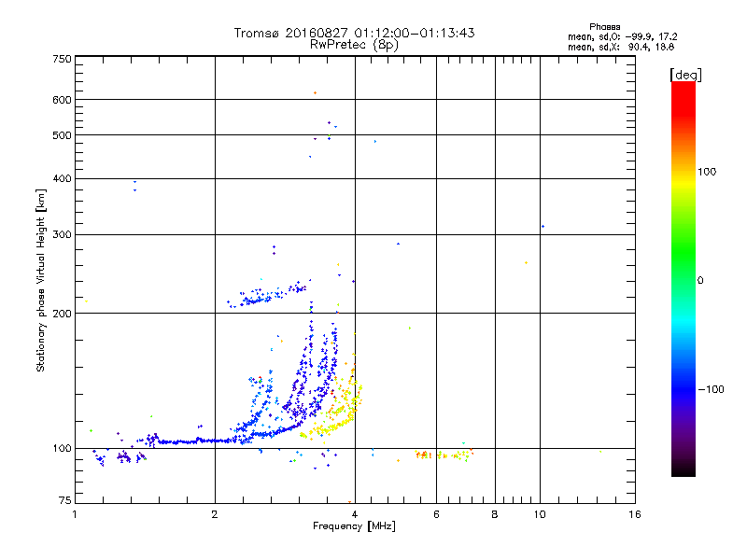Click the colorbar label '-100'

pyautogui.click(x=711, y=389)
